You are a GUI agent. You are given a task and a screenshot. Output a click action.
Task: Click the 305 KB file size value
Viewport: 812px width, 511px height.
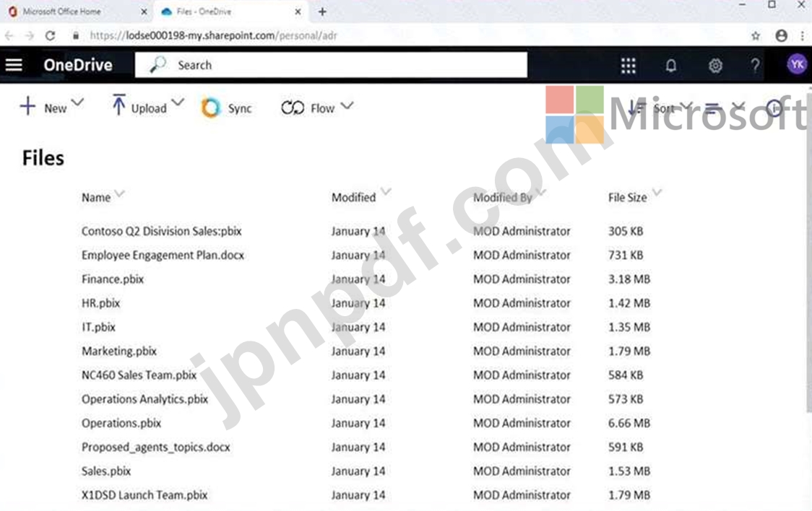626,231
